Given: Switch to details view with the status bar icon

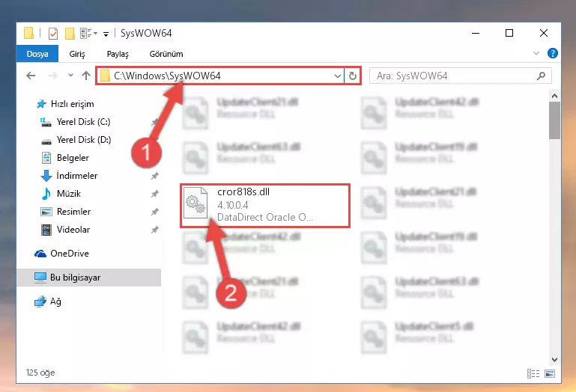Looking at the screenshot, I should [x=533, y=373].
